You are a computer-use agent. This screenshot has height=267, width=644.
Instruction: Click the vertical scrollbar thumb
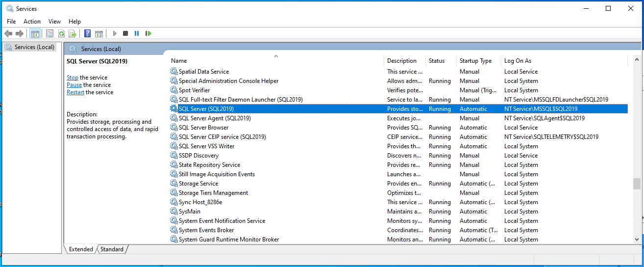click(637, 184)
